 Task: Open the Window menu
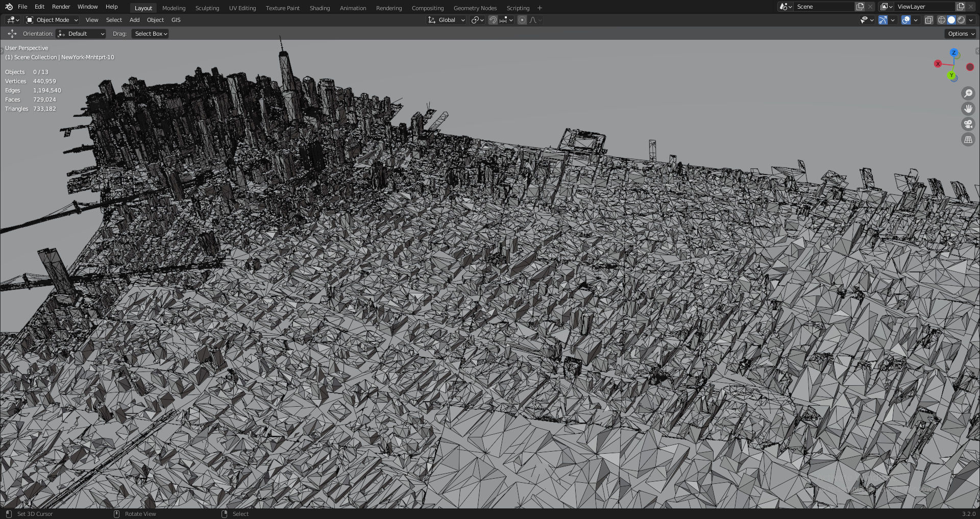(87, 7)
